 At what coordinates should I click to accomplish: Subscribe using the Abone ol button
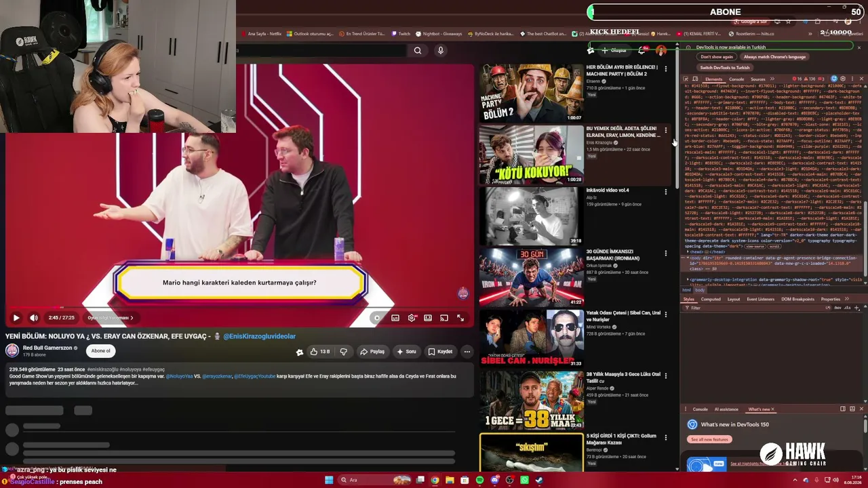[101, 351]
